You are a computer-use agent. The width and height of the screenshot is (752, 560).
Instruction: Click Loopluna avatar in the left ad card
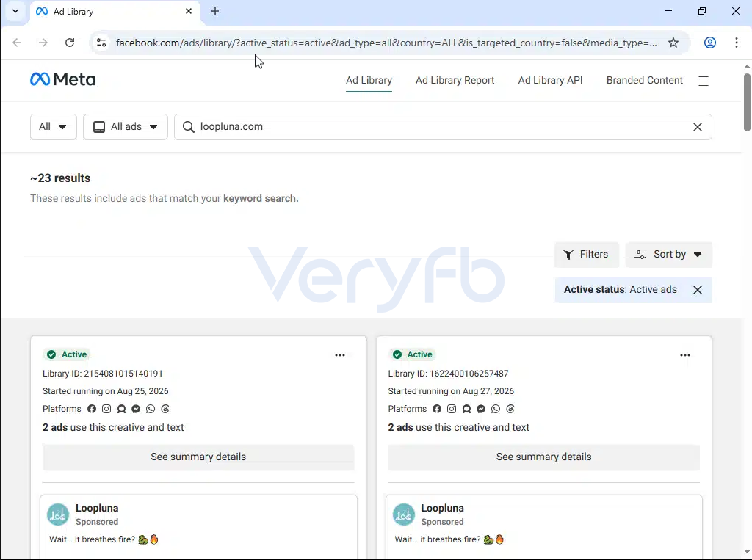click(58, 514)
